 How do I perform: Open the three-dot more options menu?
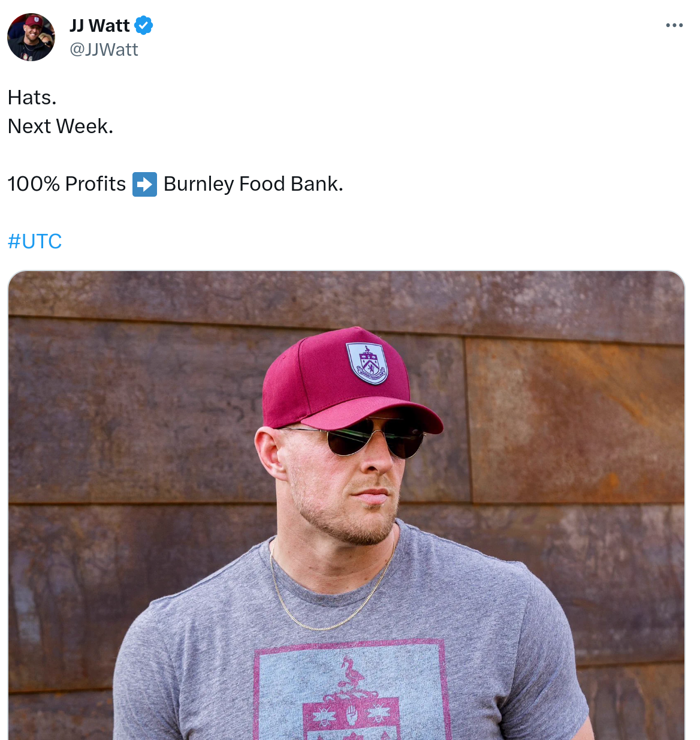click(674, 25)
